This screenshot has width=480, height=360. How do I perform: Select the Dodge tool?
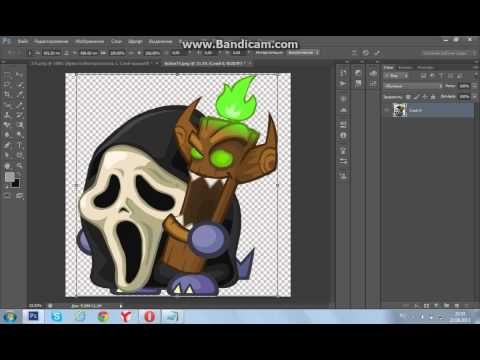(x=20, y=135)
